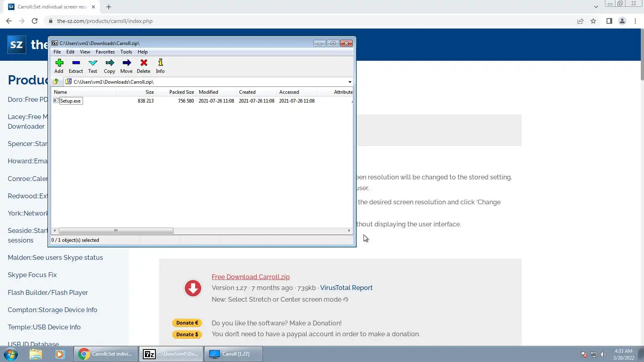Bookmark this page with the star icon

593,21
